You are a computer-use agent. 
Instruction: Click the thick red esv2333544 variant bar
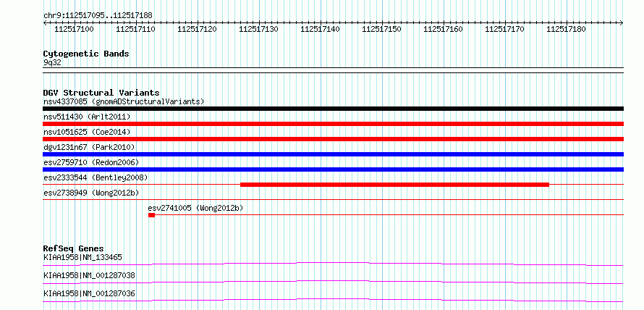394,185
